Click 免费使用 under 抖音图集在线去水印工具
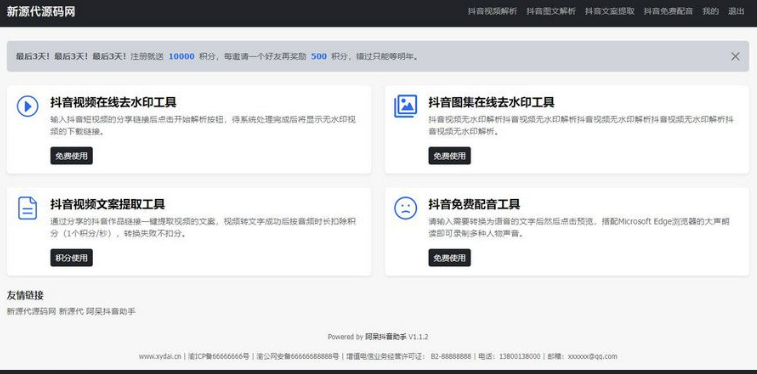This screenshot has width=757, height=374. (x=449, y=156)
